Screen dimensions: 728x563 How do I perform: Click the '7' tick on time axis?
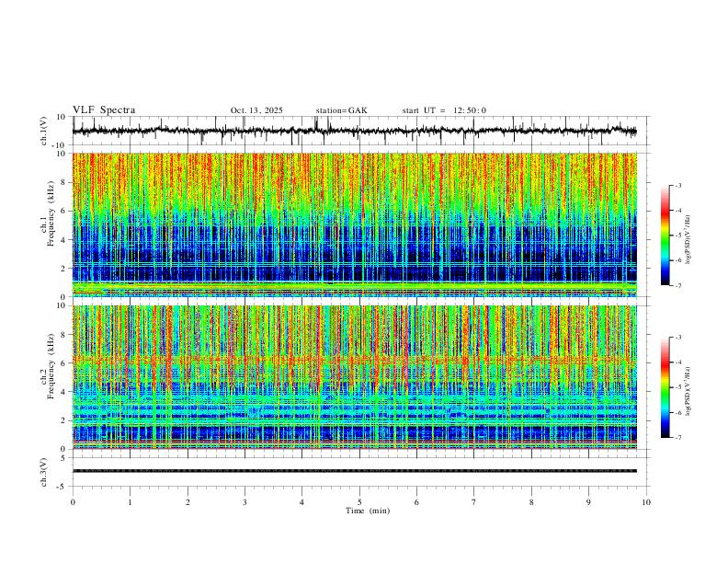(x=474, y=502)
